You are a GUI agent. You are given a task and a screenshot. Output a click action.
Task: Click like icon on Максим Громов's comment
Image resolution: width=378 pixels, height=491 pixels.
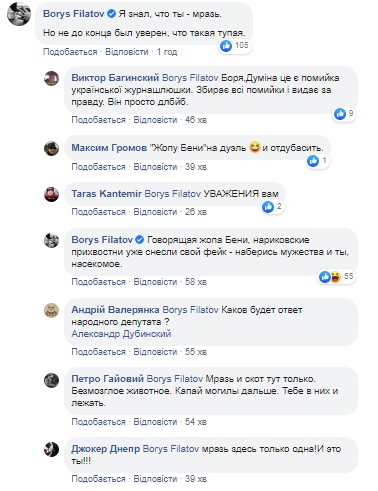[313, 161]
